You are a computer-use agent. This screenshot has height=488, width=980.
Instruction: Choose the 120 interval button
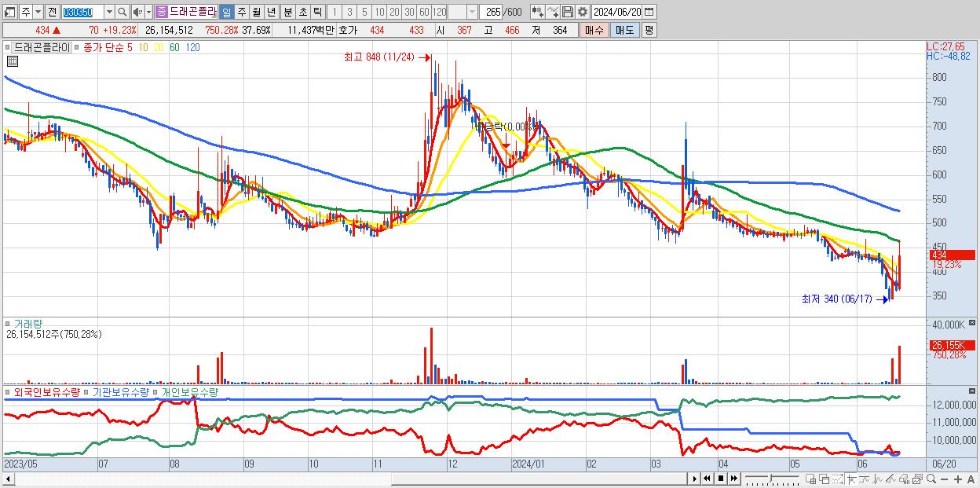439,12
